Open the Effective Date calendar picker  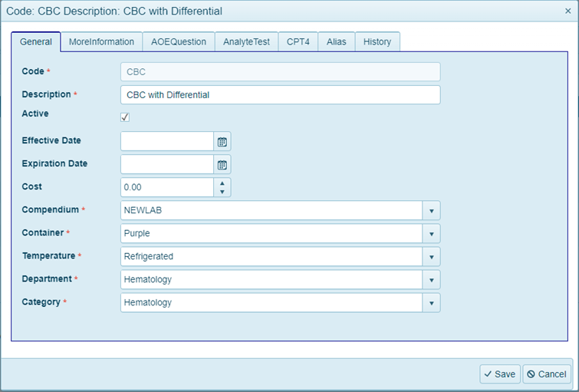222,141
